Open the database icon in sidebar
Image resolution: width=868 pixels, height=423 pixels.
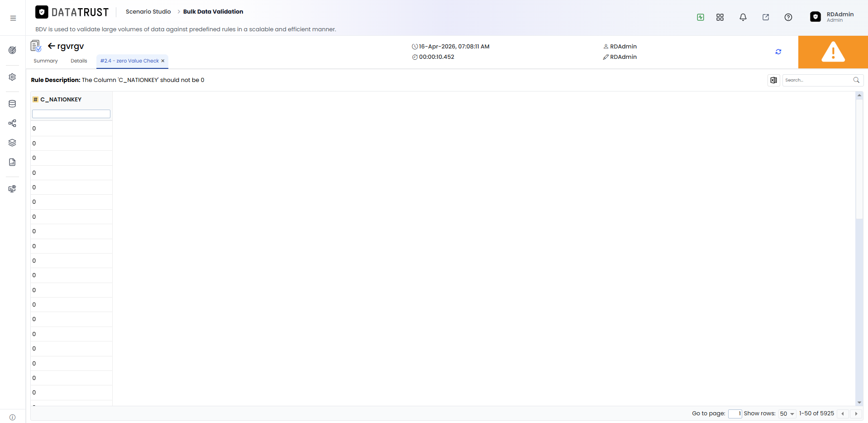click(12, 104)
